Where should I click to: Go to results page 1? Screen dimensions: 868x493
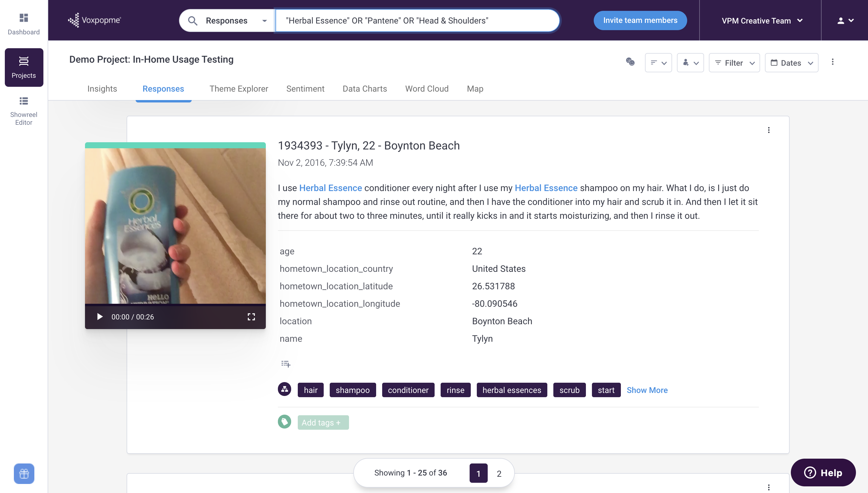click(478, 473)
